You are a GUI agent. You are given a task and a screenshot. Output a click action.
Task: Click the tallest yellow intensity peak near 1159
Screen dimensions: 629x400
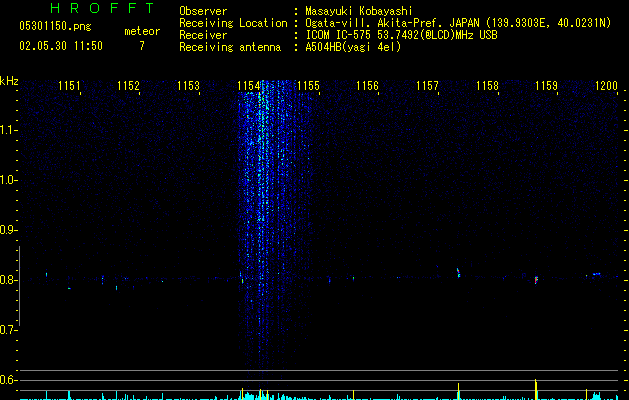point(536,389)
